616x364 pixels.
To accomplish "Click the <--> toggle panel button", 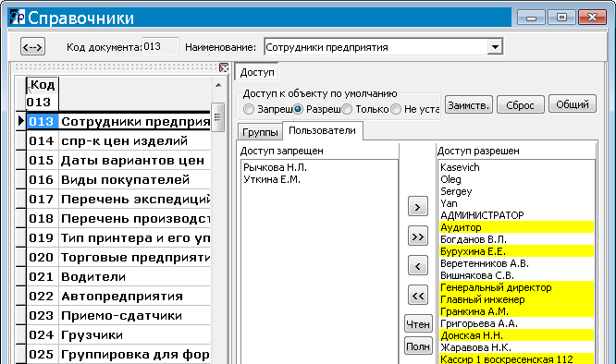I will pyautogui.click(x=32, y=47).
